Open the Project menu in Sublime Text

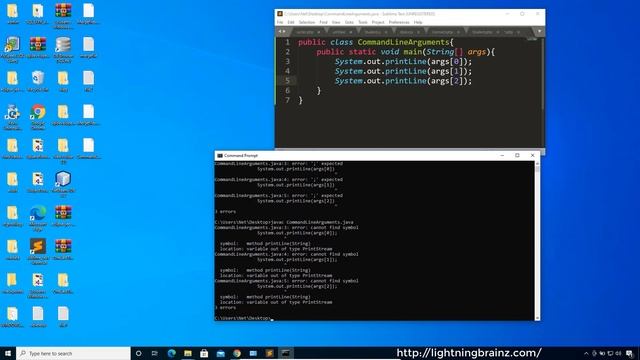378,22
